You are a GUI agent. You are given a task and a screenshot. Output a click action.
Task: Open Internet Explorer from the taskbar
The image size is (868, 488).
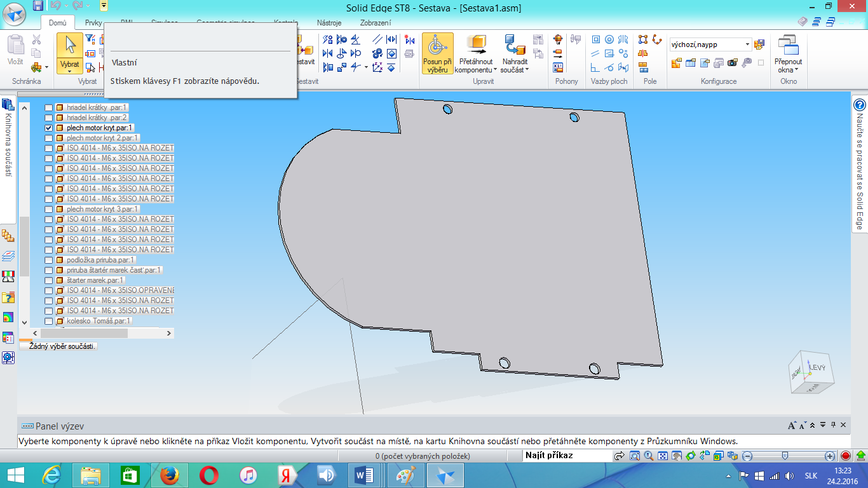(52, 475)
